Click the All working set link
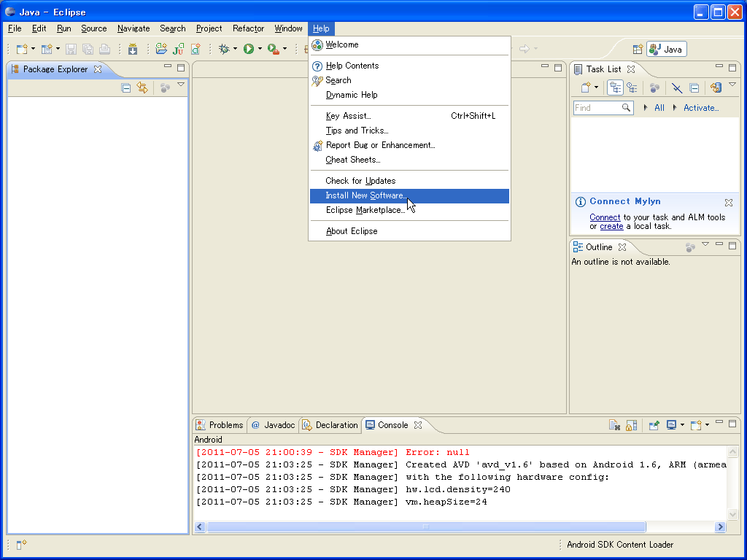Image resolution: width=747 pixels, height=560 pixels. click(659, 108)
